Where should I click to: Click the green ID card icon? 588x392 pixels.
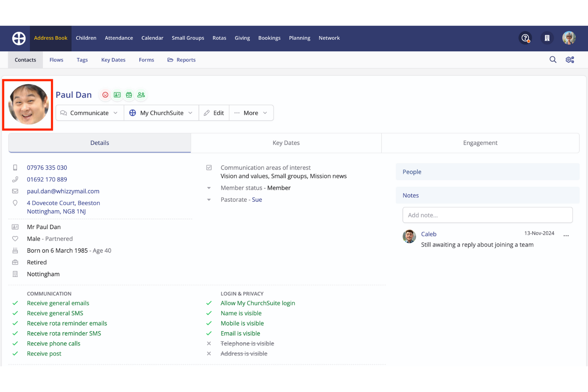pos(117,95)
